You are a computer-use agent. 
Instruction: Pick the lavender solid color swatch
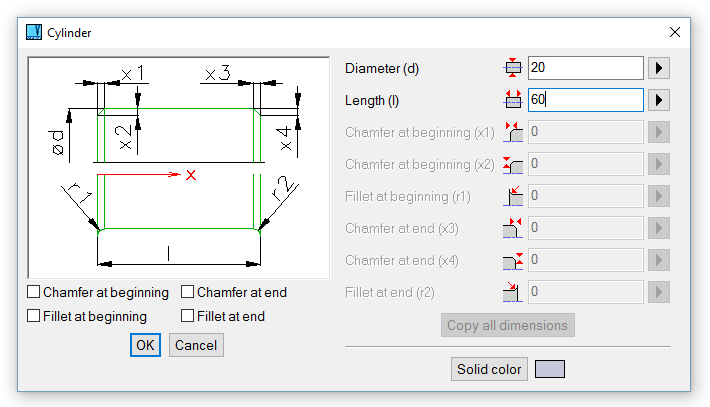point(550,369)
